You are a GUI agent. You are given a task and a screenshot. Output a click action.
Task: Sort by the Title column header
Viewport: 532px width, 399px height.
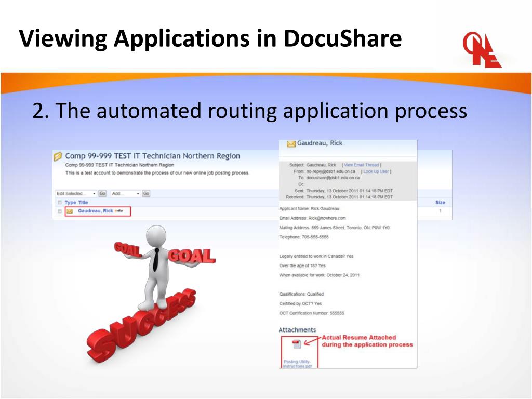[83, 203]
